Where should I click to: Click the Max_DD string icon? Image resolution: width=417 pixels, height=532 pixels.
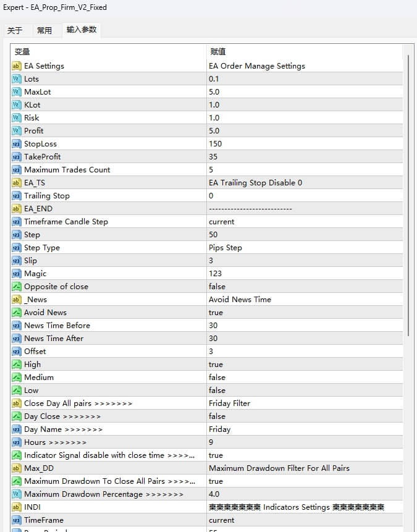[17, 468]
